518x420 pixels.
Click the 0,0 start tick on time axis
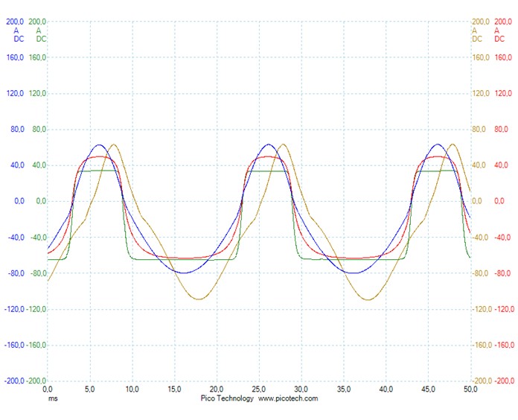48,389
